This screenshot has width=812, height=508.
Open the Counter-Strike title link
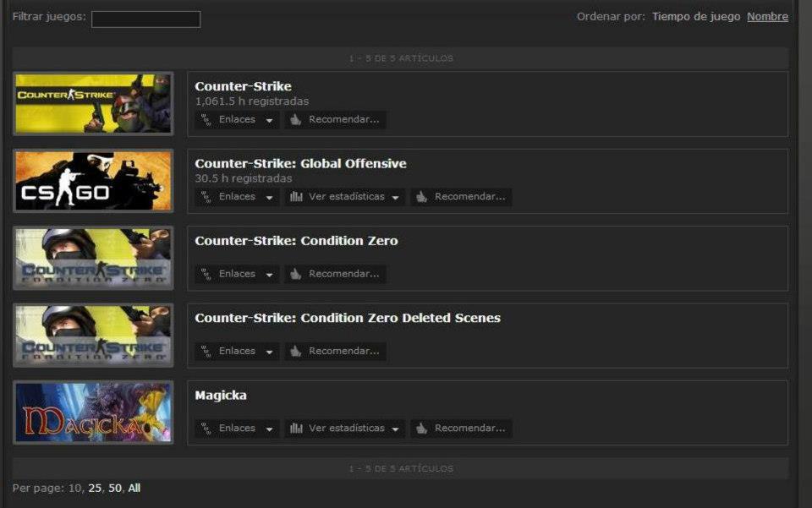243,86
